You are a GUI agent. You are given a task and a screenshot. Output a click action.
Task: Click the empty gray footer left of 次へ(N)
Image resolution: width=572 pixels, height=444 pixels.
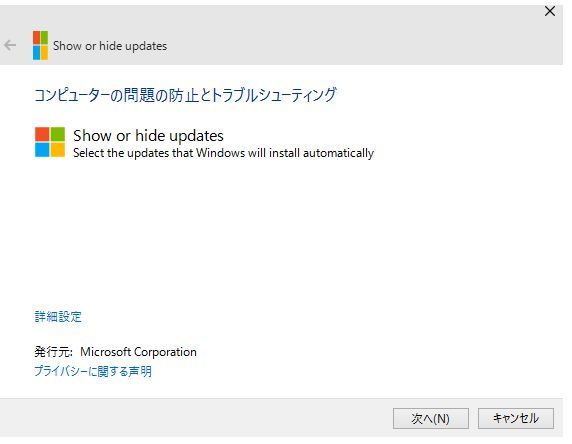click(196, 418)
